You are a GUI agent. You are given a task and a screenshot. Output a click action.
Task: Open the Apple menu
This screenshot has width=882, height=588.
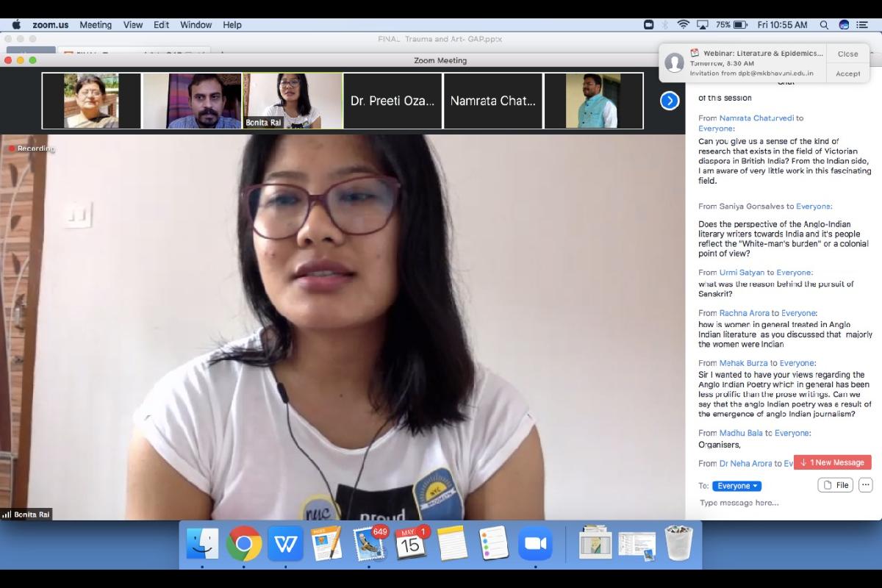pos(16,24)
